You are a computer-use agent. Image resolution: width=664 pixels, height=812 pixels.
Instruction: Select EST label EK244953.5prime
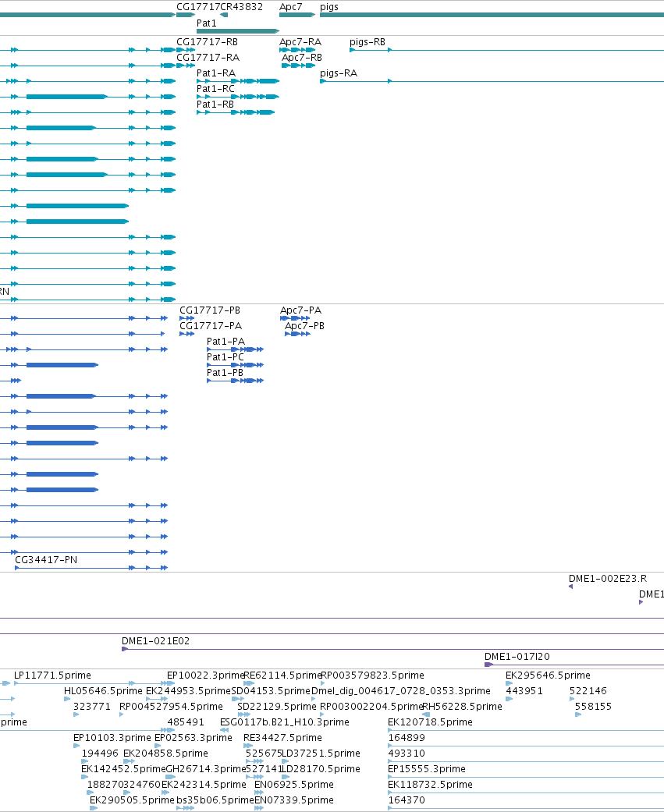pyautogui.click(x=188, y=691)
